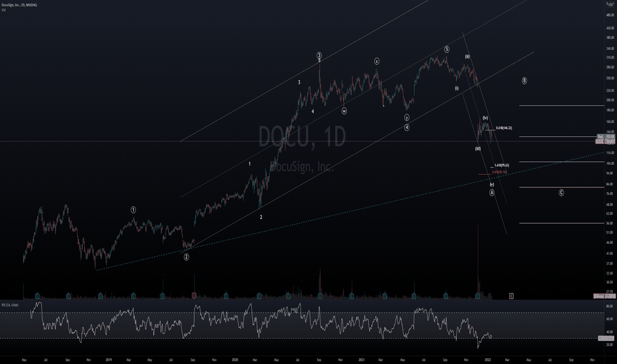Image resolution: width=617 pixels, height=364 pixels.
Task: Select the uncircled sub-wave 4 label
Action: pyautogui.click(x=313, y=111)
